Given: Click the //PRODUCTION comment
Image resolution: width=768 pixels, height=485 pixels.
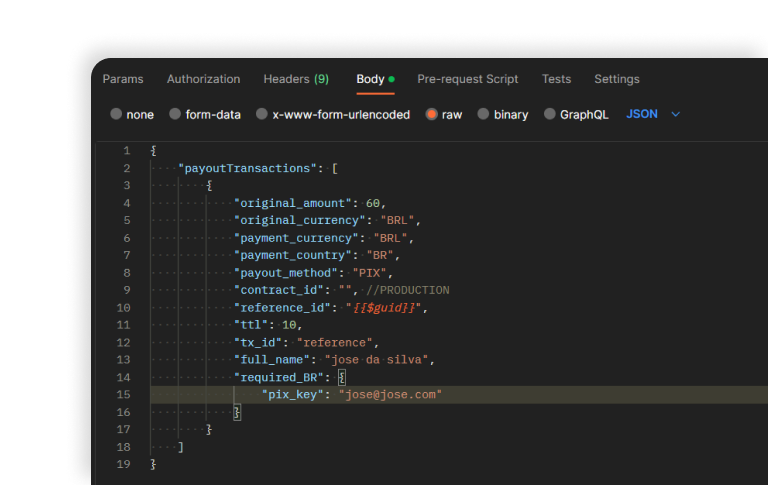Looking at the screenshot, I should click(408, 290).
